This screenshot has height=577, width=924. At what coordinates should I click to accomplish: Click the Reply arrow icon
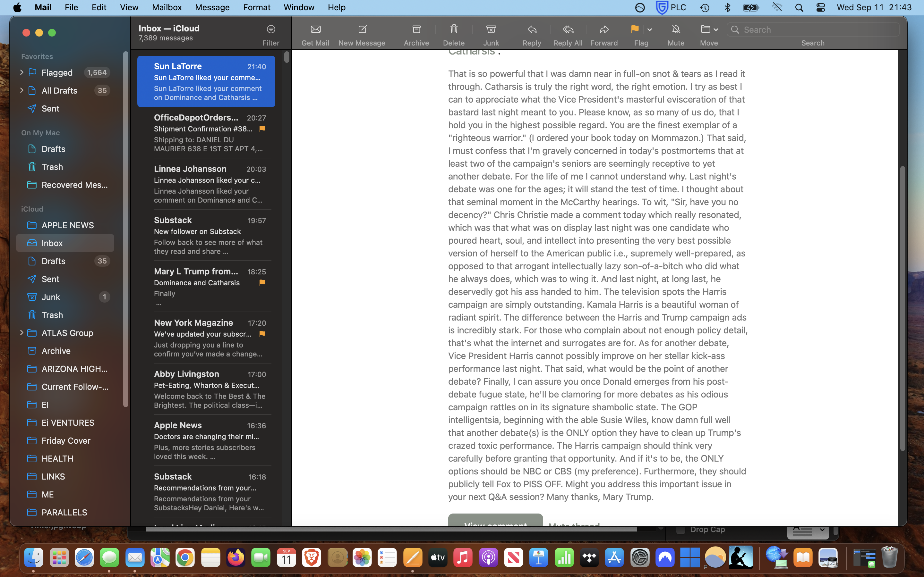(532, 29)
